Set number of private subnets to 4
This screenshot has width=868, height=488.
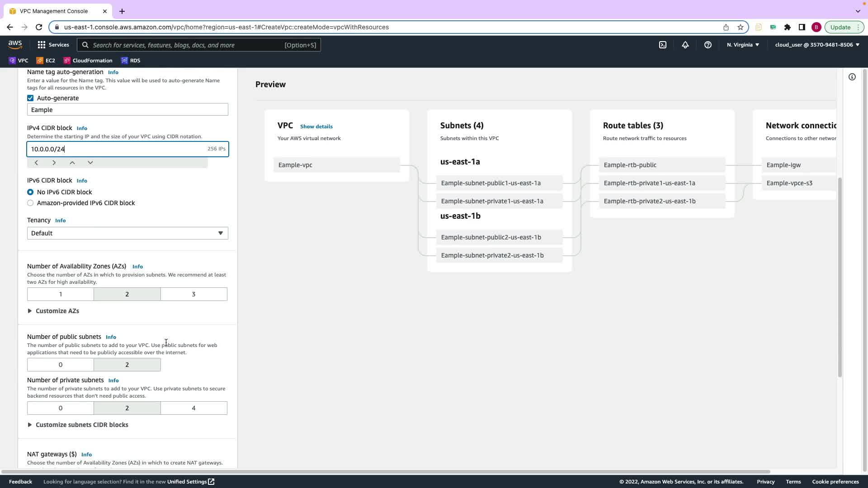pyautogui.click(x=193, y=408)
